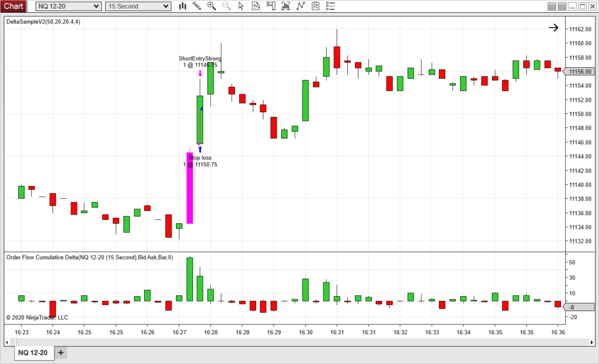
Task: Click the horizontal scrollbar left arrow
Action: point(7,342)
